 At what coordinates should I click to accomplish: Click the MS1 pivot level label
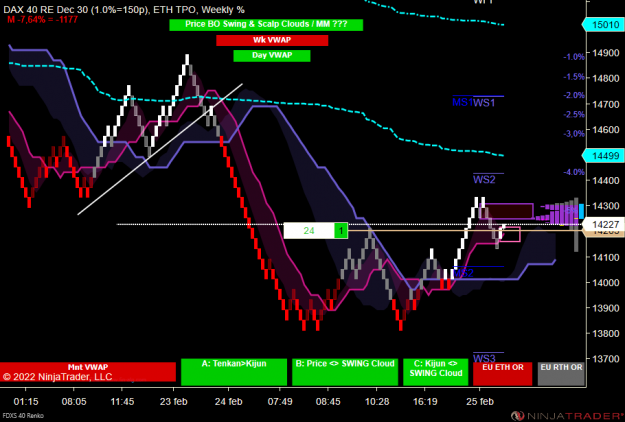[462, 102]
